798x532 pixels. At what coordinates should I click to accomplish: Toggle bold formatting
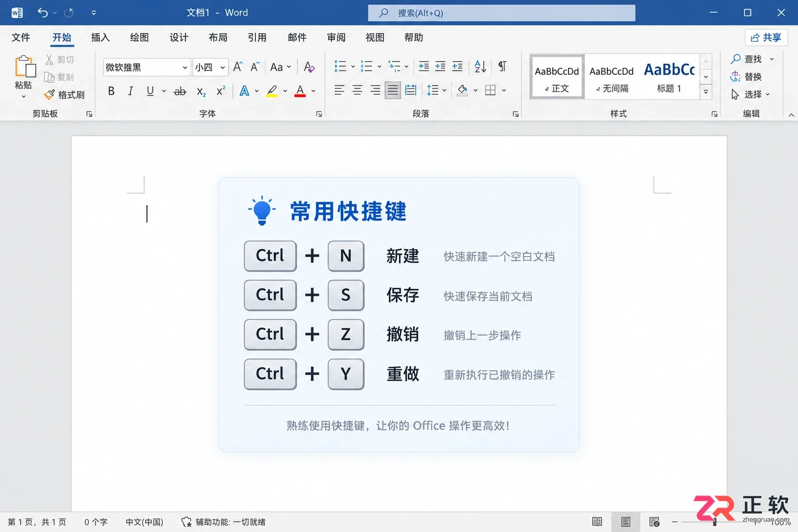point(111,91)
